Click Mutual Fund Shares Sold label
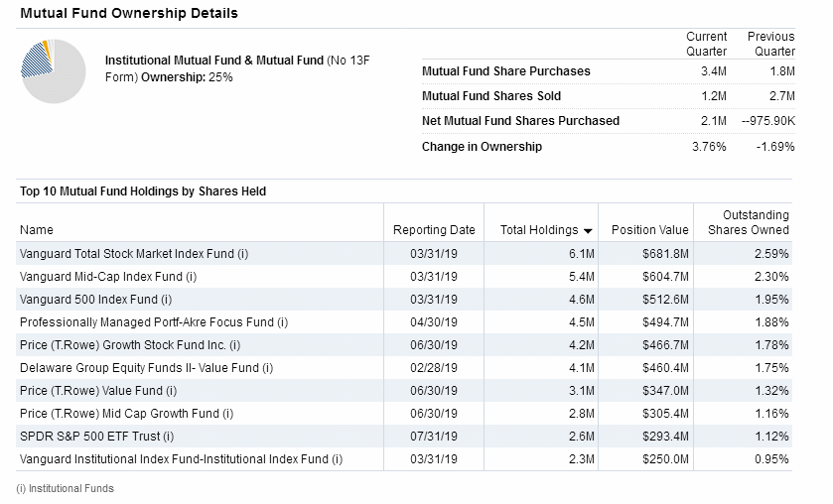The image size is (833, 504). click(491, 96)
